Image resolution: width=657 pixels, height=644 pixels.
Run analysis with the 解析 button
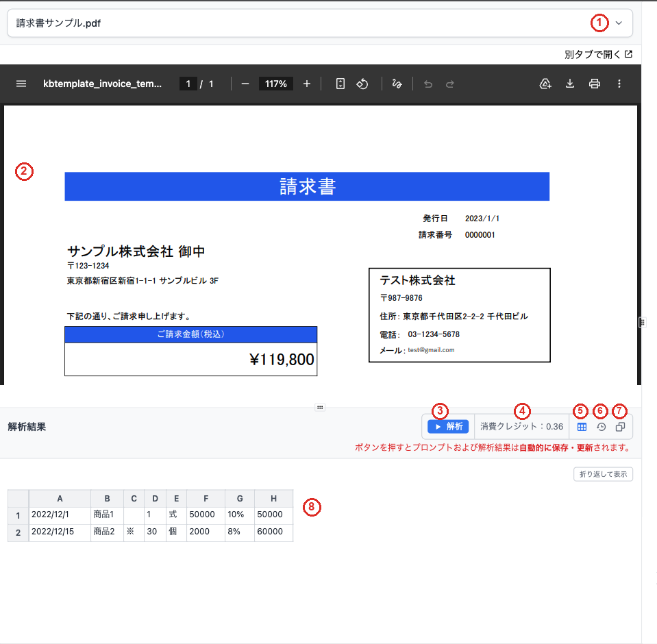pos(448,427)
